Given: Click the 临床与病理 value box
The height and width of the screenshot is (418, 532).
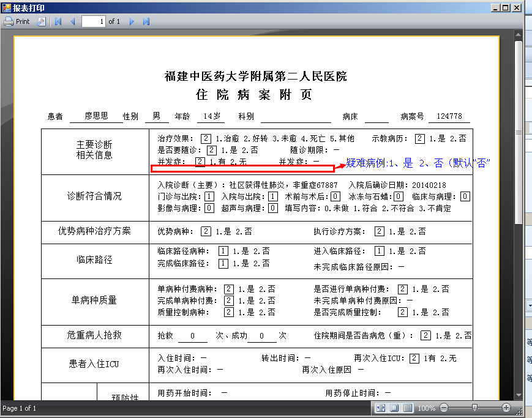Looking at the screenshot, I should [x=465, y=196].
